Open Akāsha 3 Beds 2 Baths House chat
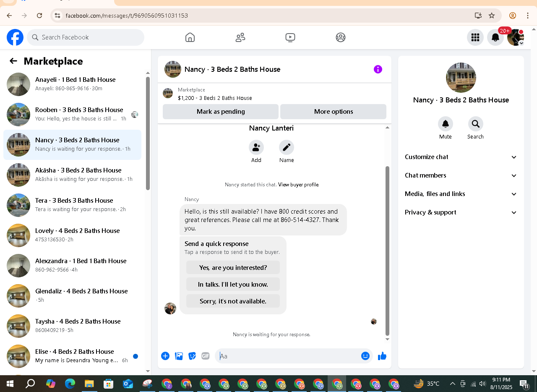The image size is (537, 392). point(72,175)
